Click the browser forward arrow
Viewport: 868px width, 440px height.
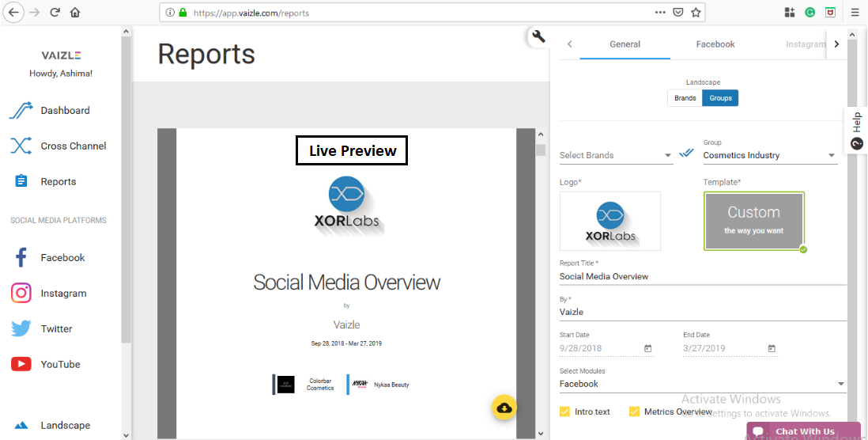click(35, 12)
